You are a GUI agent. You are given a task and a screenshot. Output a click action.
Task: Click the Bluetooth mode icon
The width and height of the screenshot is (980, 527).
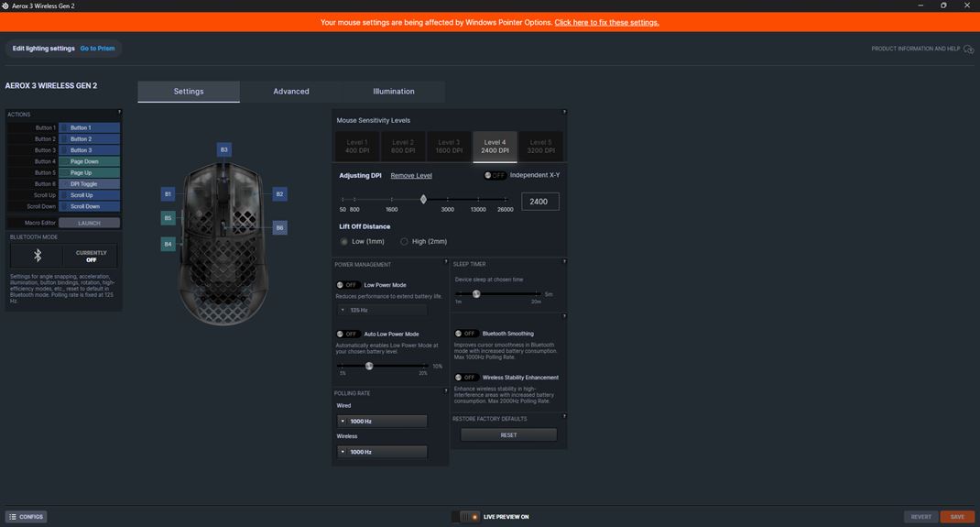38,255
